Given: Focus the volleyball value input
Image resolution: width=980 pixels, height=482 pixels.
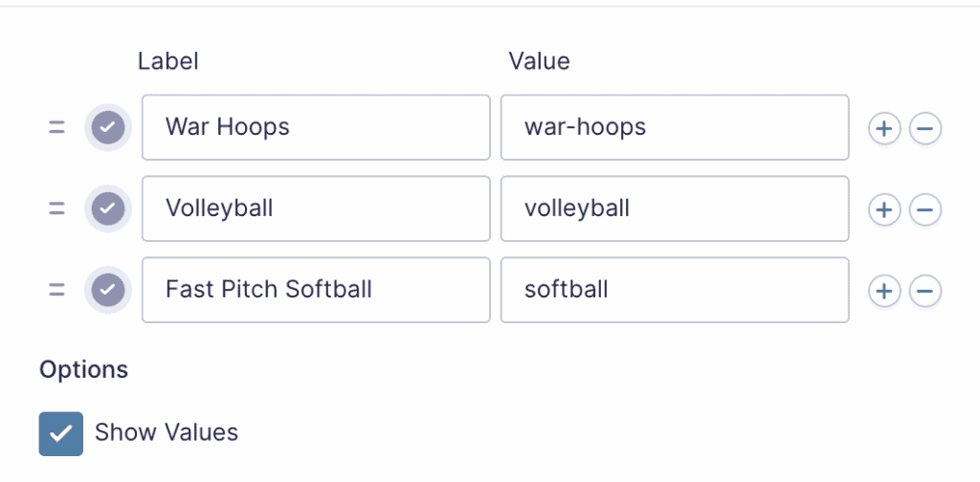Looking at the screenshot, I should (x=674, y=208).
